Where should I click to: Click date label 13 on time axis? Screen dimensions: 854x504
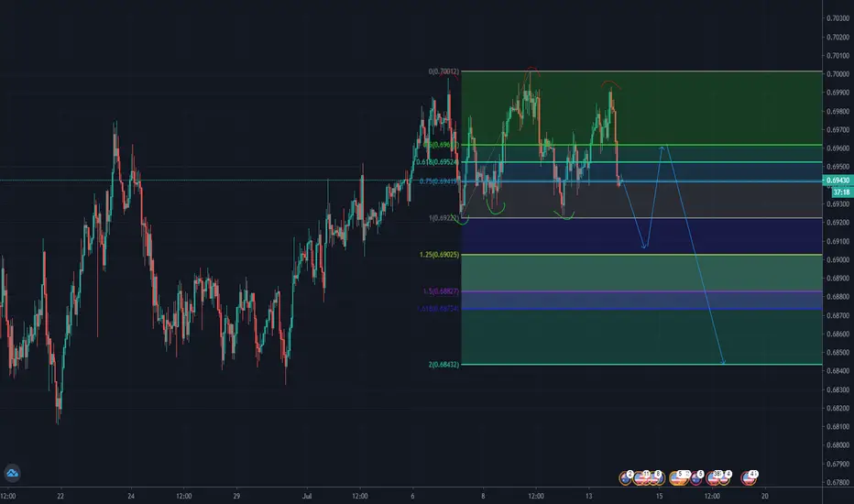pyautogui.click(x=589, y=496)
